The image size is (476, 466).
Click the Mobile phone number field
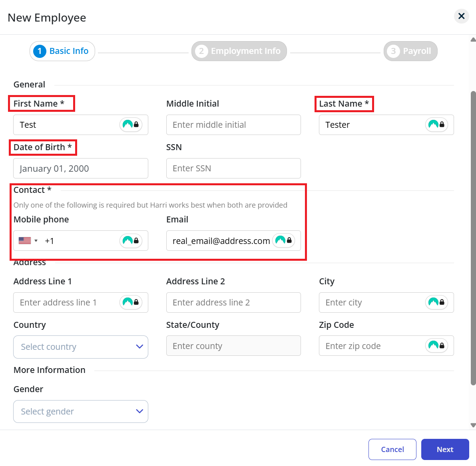click(81, 240)
